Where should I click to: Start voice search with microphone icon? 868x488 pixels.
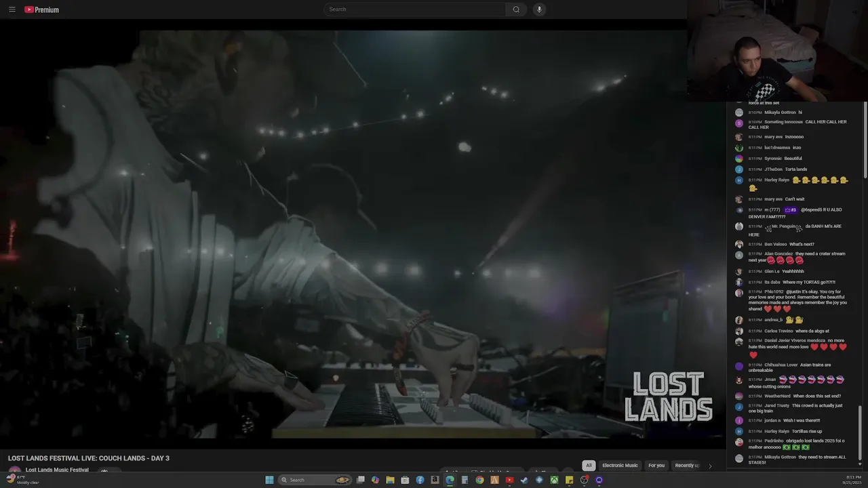pyautogui.click(x=539, y=9)
